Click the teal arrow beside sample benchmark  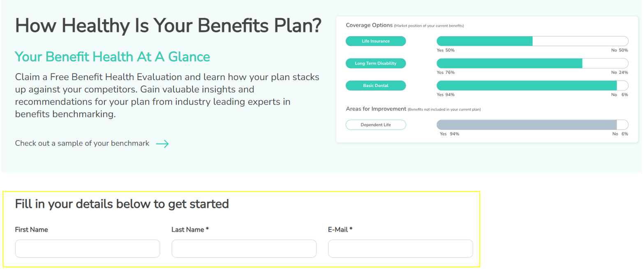[162, 144]
